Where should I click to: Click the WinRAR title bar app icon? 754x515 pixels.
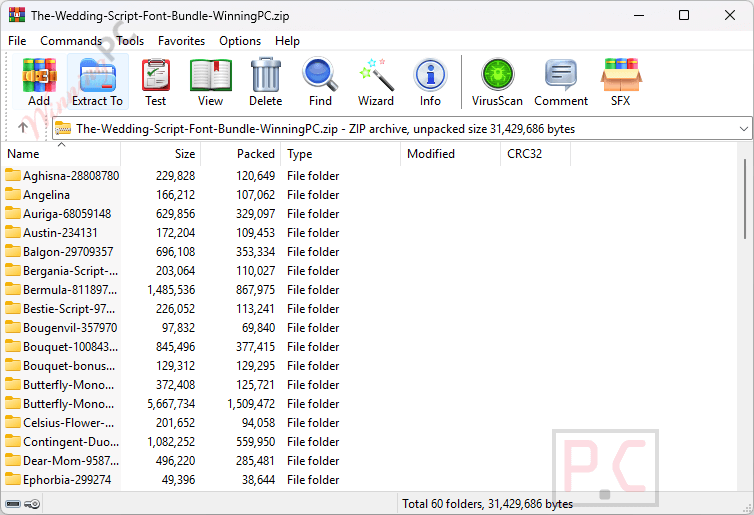click(17, 15)
